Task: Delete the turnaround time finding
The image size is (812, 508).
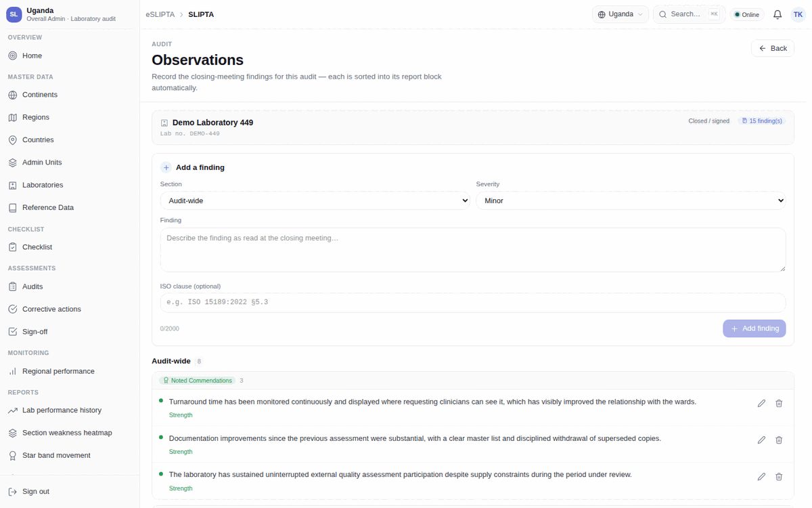Action: point(779,403)
